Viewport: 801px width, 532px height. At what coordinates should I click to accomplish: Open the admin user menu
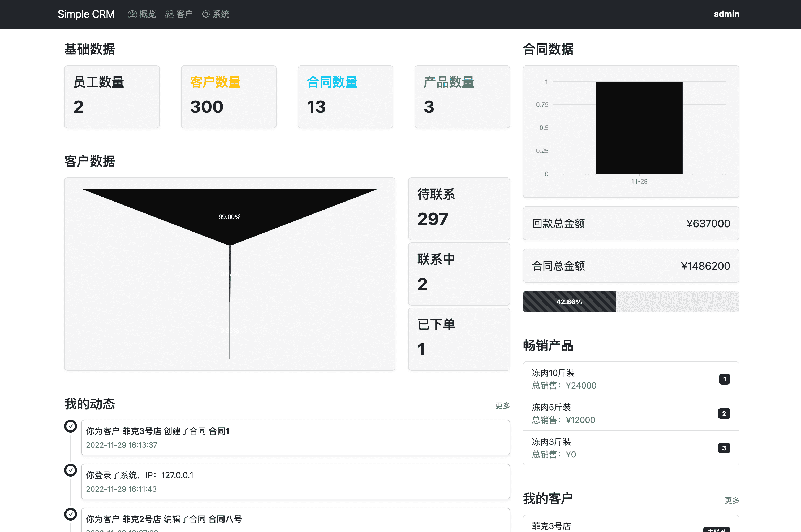click(726, 14)
